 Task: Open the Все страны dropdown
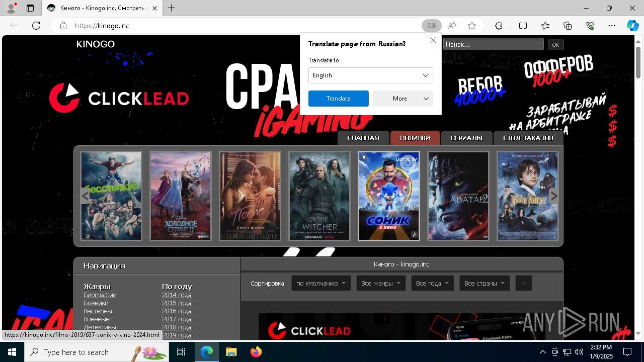coord(485,283)
